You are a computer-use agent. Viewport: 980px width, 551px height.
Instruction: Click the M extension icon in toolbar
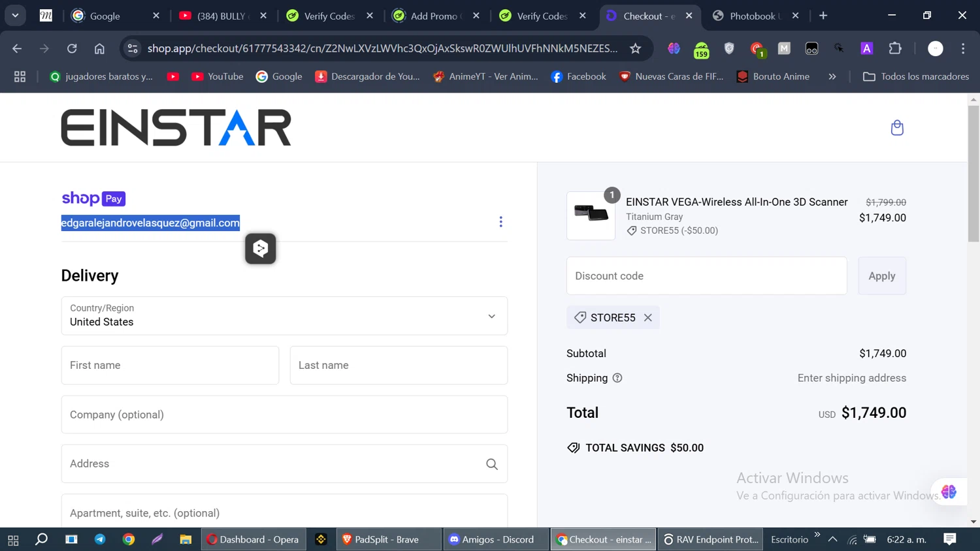coord(784,48)
